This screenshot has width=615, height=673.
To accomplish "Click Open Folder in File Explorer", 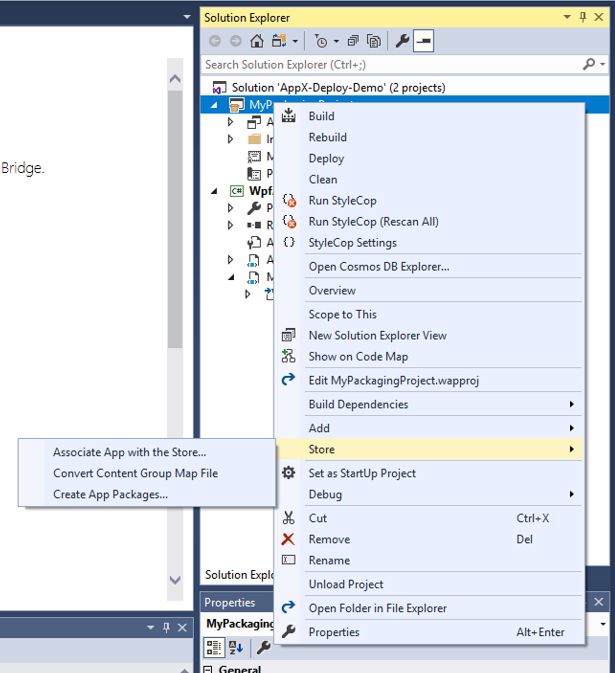I will coord(429,608).
